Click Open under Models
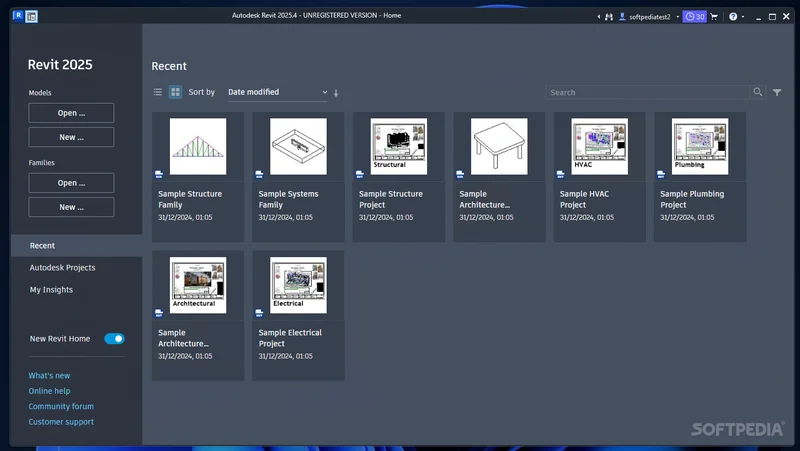The image size is (800, 451). 71,113
